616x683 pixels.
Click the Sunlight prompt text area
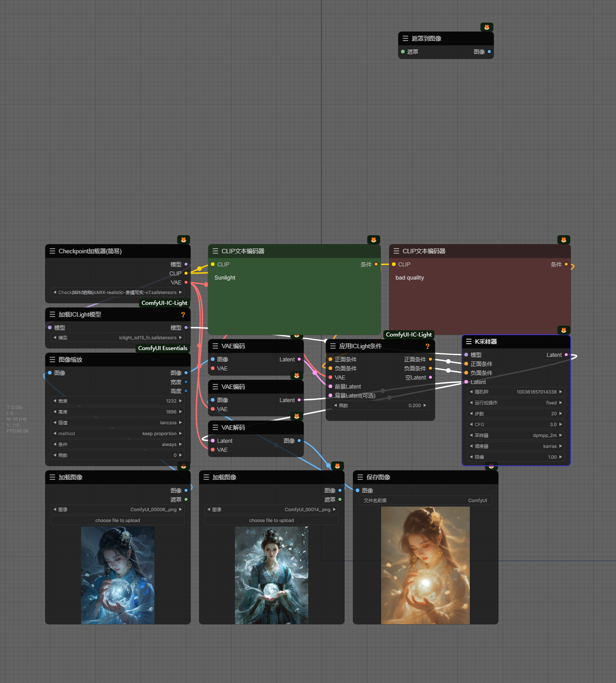click(x=294, y=302)
